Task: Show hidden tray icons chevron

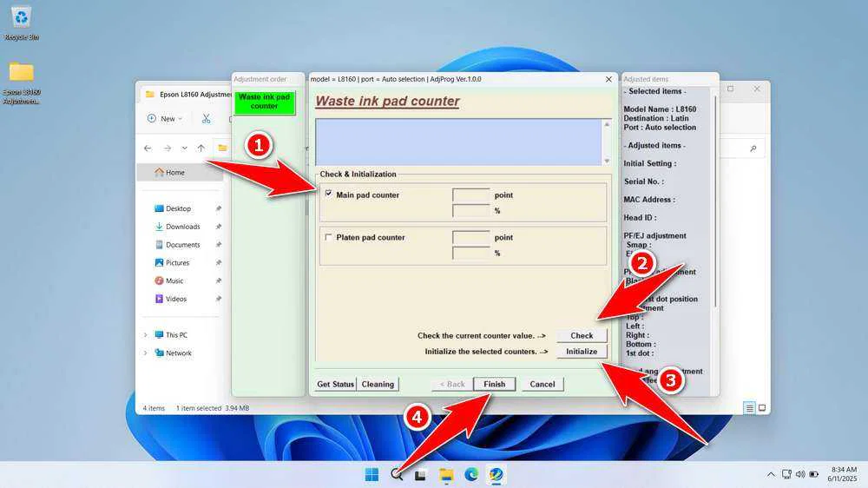Action: click(x=771, y=475)
